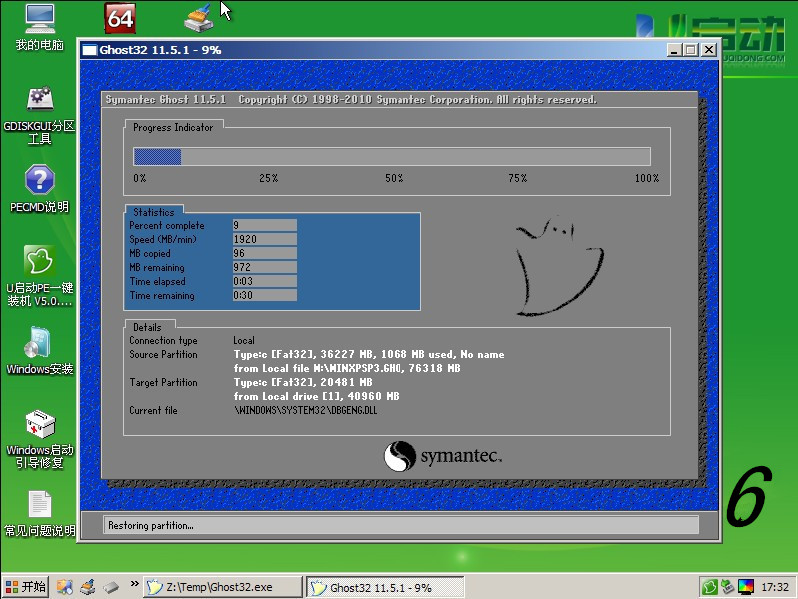The image size is (798, 599).
Task: Click the first quick launch icon beside Start
Action: click(x=65, y=587)
